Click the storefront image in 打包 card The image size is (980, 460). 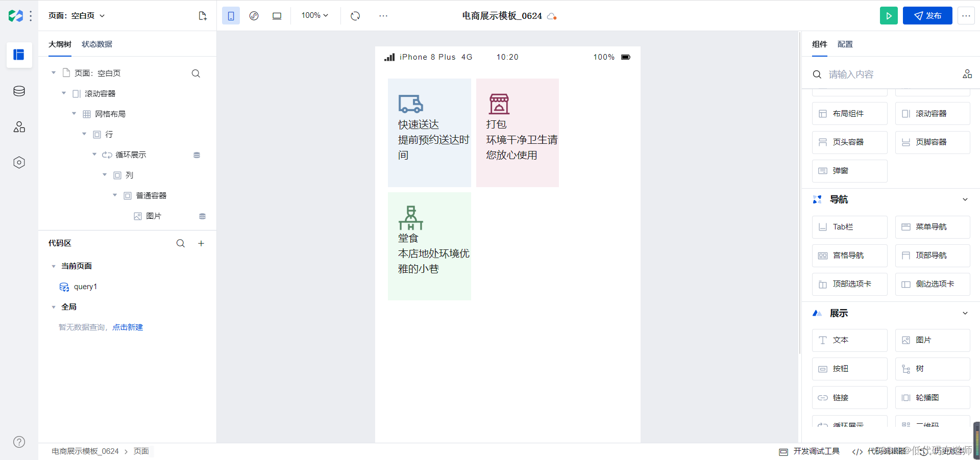(x=499, y=104)
